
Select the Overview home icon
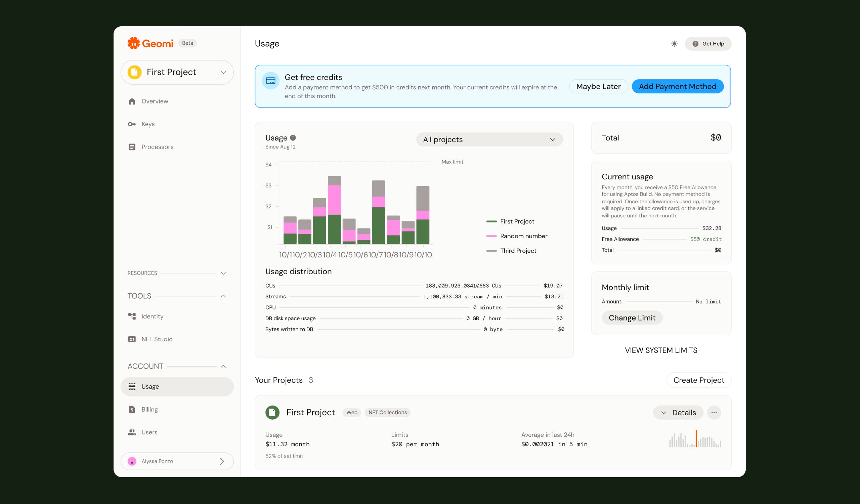[132, 101]
